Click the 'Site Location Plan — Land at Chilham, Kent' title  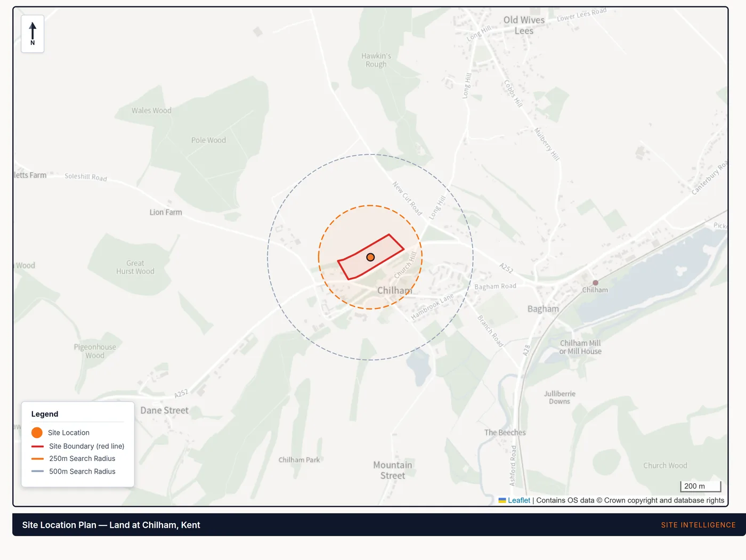tap(111, 525)
